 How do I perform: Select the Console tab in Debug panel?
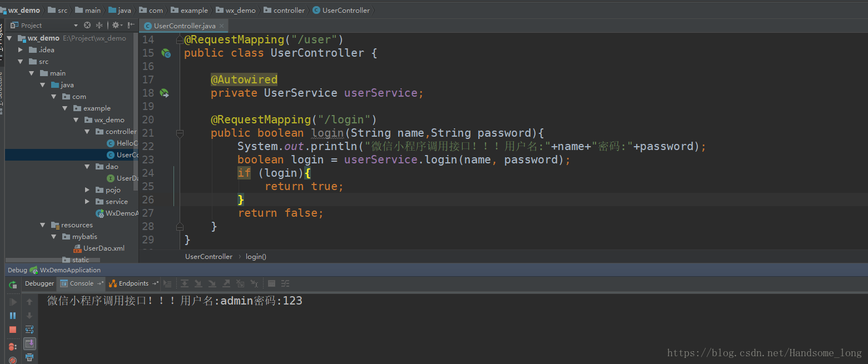click(81, 283)
